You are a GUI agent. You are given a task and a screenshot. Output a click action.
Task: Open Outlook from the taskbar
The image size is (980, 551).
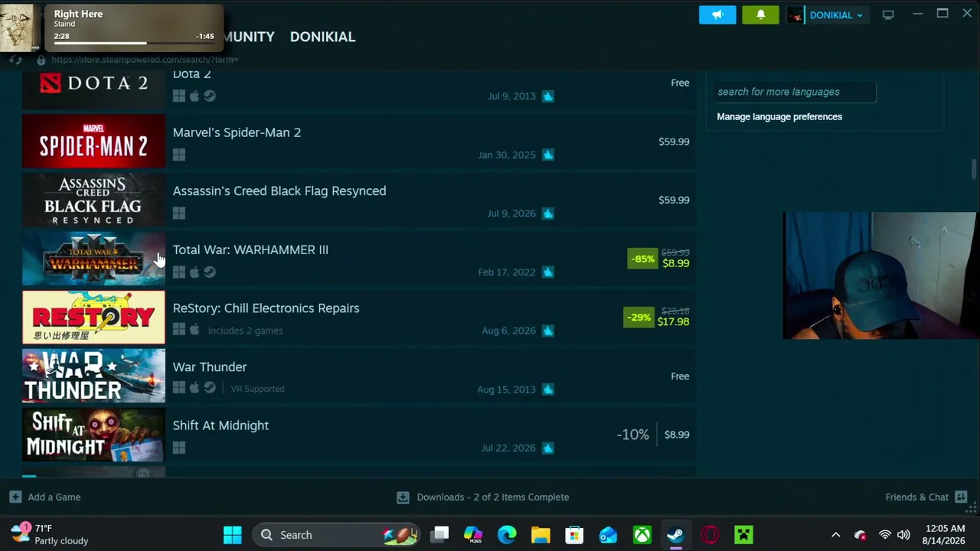coord(608,535)
